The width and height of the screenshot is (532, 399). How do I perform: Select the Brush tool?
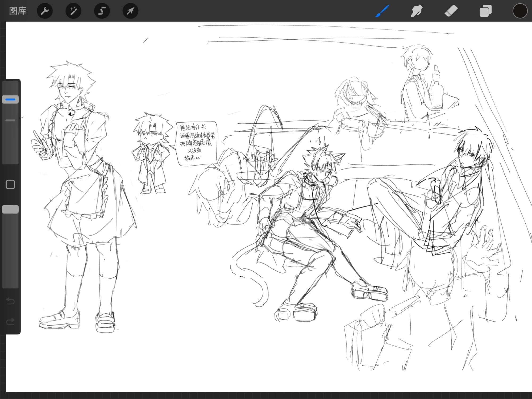click(382, 11)
